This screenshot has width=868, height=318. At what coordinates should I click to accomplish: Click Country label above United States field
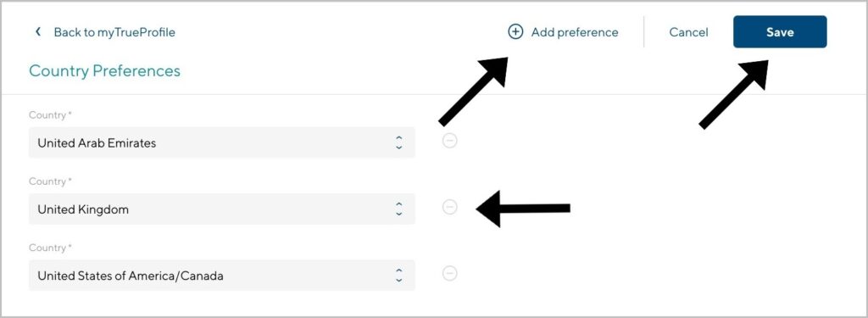tap(50, 248)
